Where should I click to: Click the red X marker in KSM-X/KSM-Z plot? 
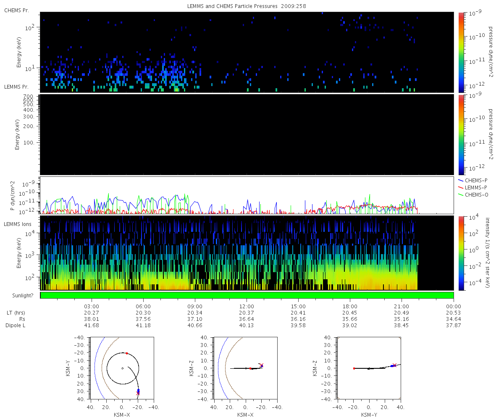tap(261, 365)
